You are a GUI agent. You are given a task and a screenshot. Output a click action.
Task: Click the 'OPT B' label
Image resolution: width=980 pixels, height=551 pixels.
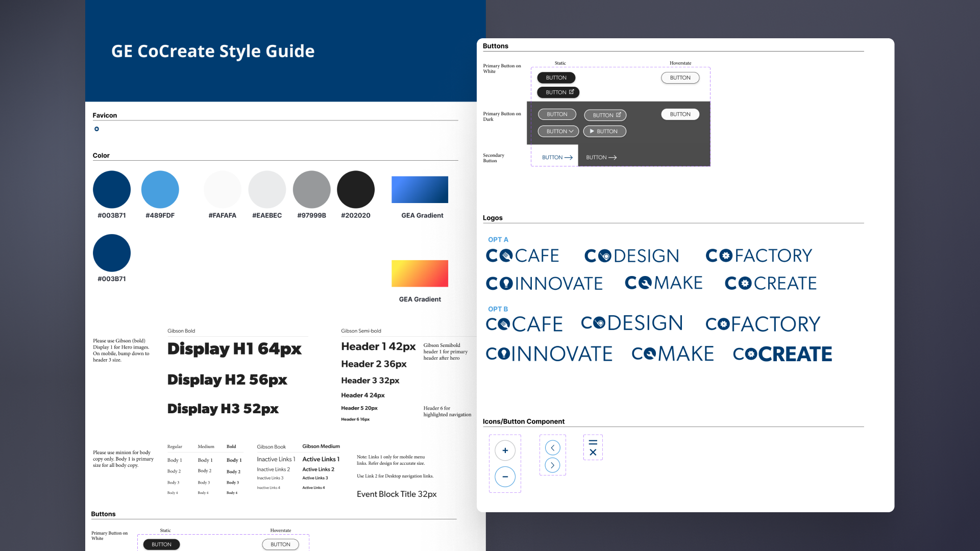click(498, 309)
